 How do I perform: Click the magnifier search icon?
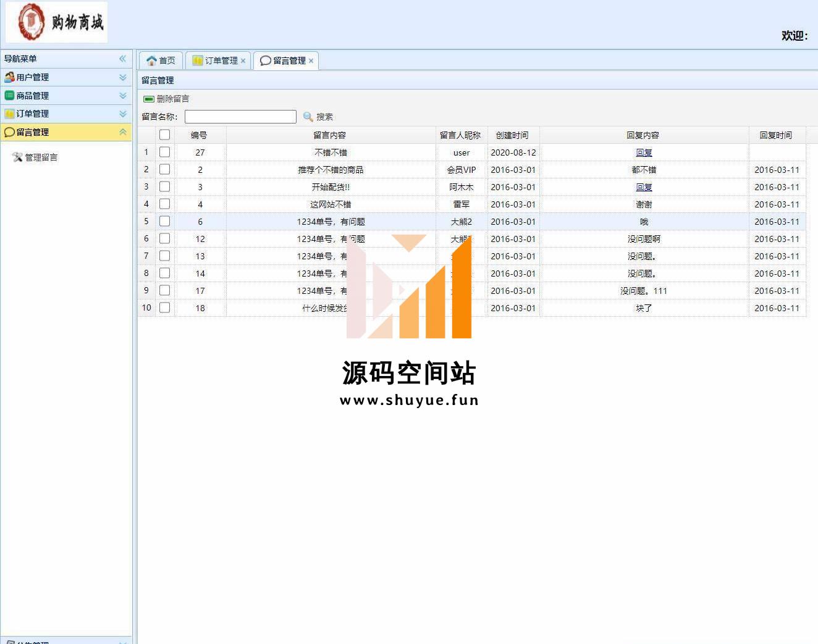coord(308,117)
